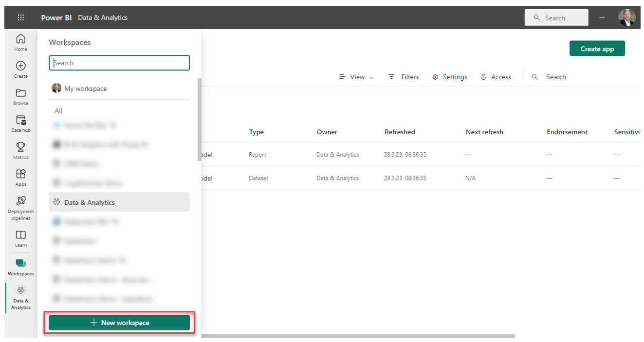Click the top bar Search box

tap(556, 18)
